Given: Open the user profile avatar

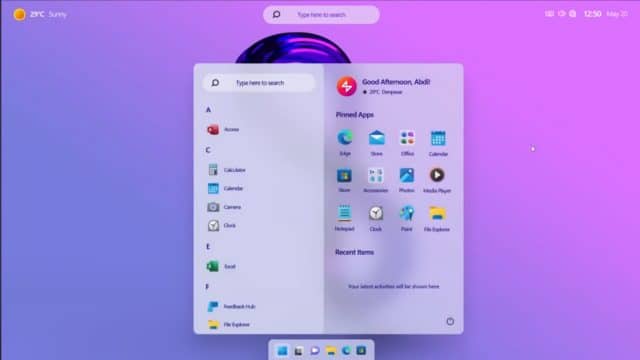Looking at the screenshot, I should (x=347, y=87).
